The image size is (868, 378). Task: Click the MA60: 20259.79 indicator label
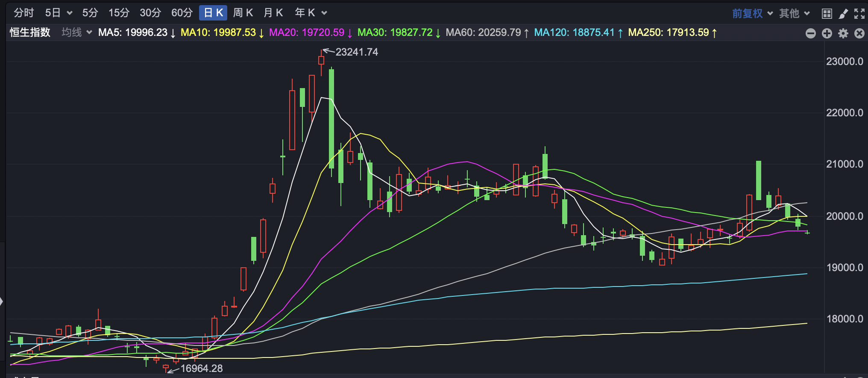[x=487, y=32]
